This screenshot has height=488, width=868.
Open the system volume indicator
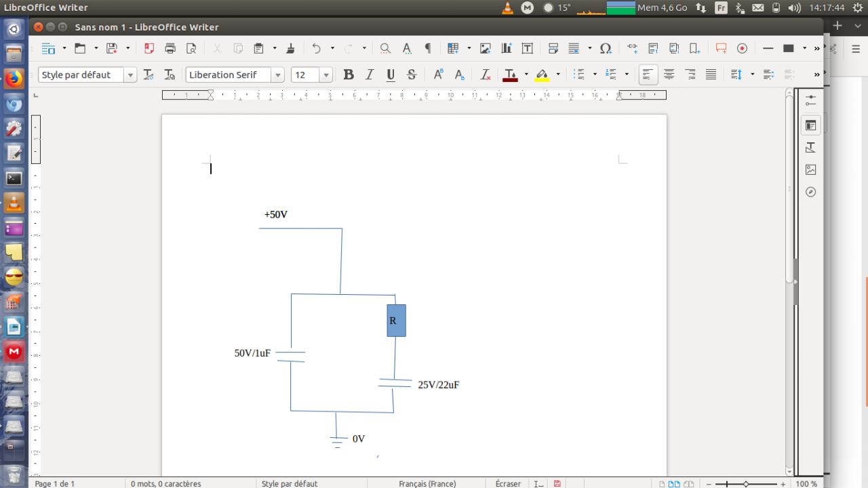click(x=794, y=8)
